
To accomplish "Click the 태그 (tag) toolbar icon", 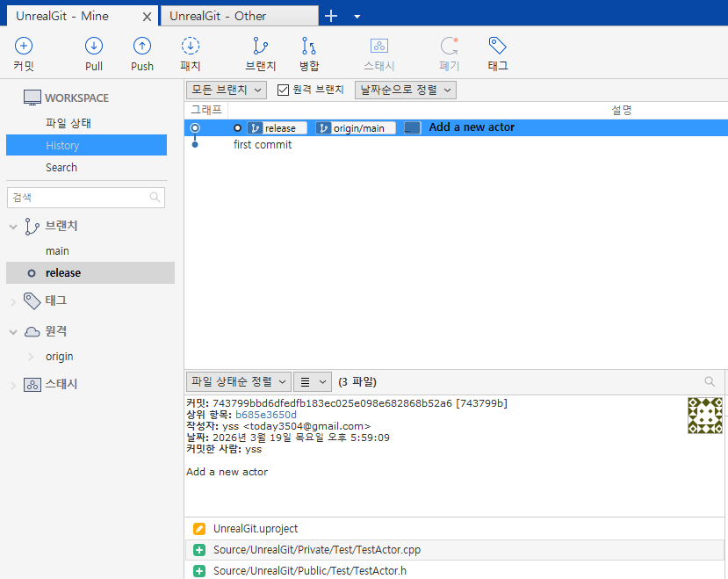I will 498,54.
